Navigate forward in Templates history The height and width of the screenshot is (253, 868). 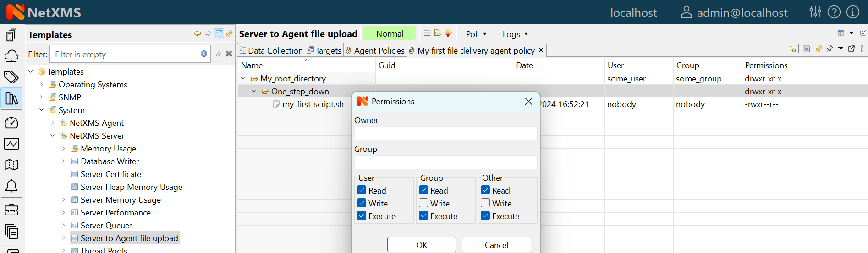click(x=208, y=33)
